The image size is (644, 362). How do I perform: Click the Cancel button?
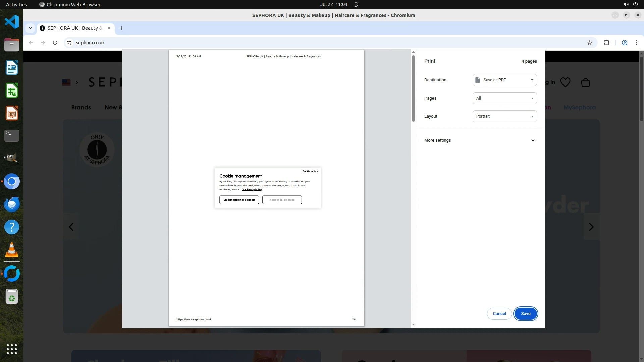499,314
